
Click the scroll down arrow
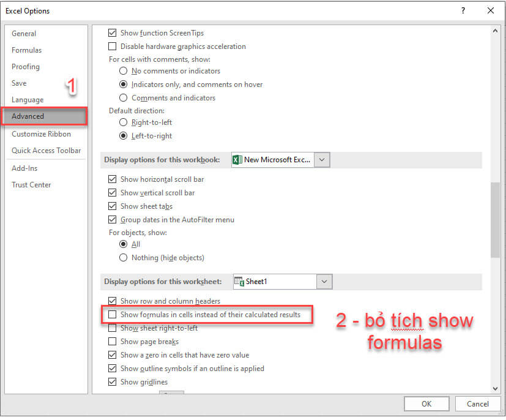point(495,389)
